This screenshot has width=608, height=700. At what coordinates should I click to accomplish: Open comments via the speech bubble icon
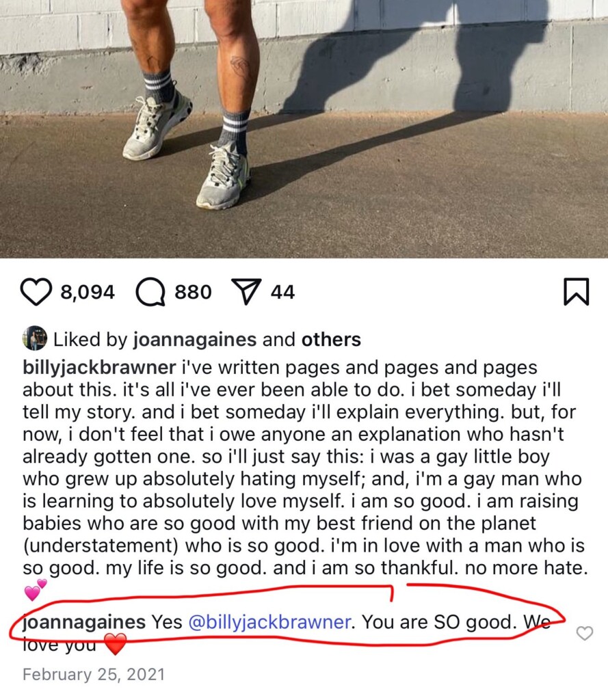pos(150,292)
